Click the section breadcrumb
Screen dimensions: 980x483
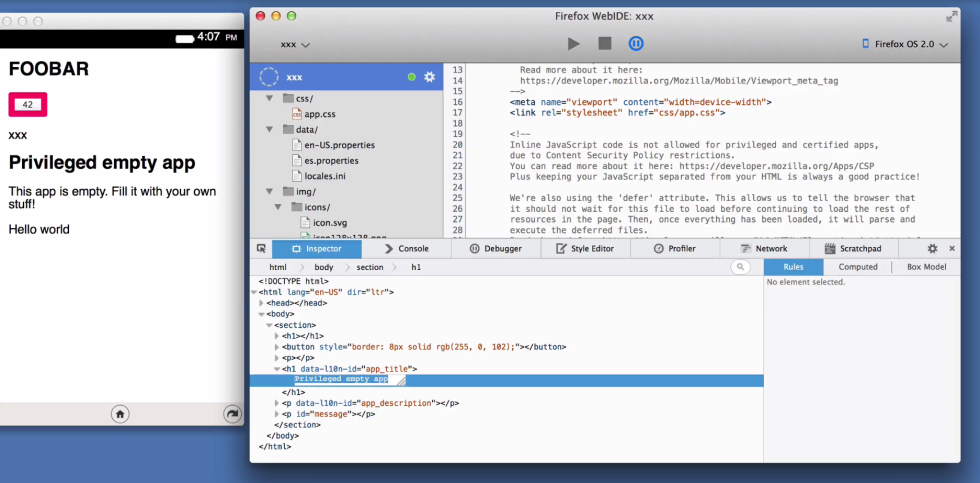[x=370, y=267]
